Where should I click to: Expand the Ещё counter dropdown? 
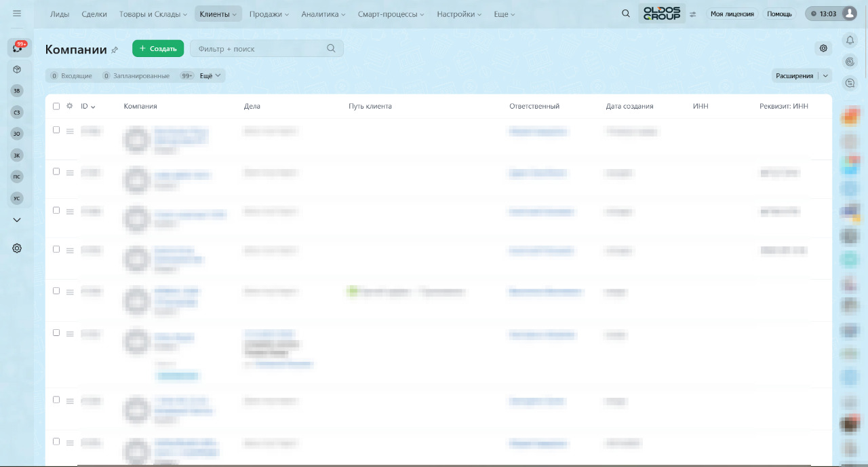(210, 76)
